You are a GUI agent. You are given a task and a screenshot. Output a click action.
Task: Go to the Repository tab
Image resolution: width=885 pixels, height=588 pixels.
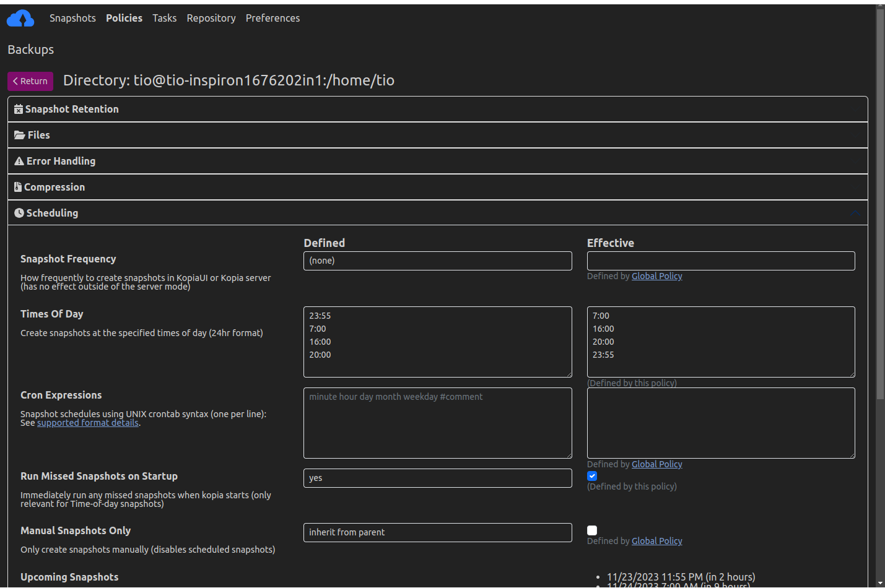[x=211, y=18]
